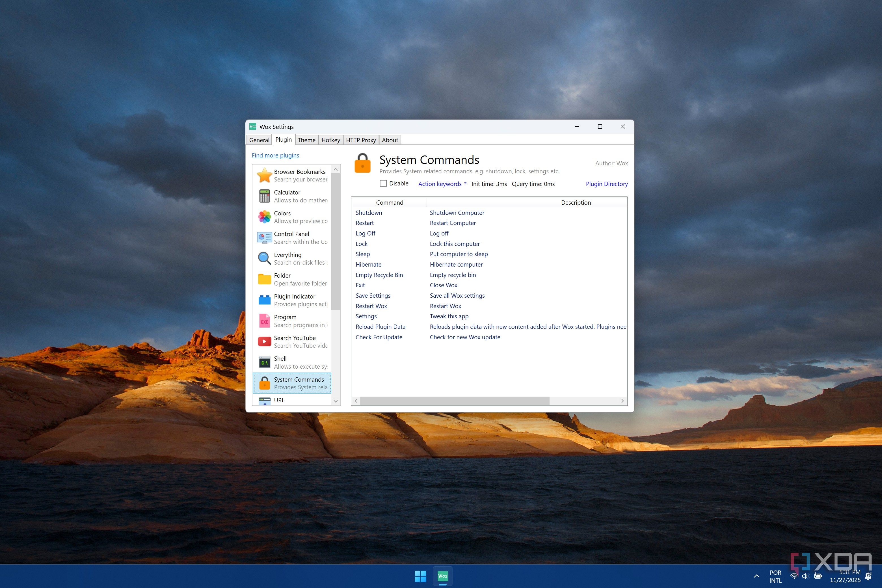This screenshot has height=588, width=882.
Task: Click the plugin list vertical scrollbar thumb
Action: click(336, 242)
